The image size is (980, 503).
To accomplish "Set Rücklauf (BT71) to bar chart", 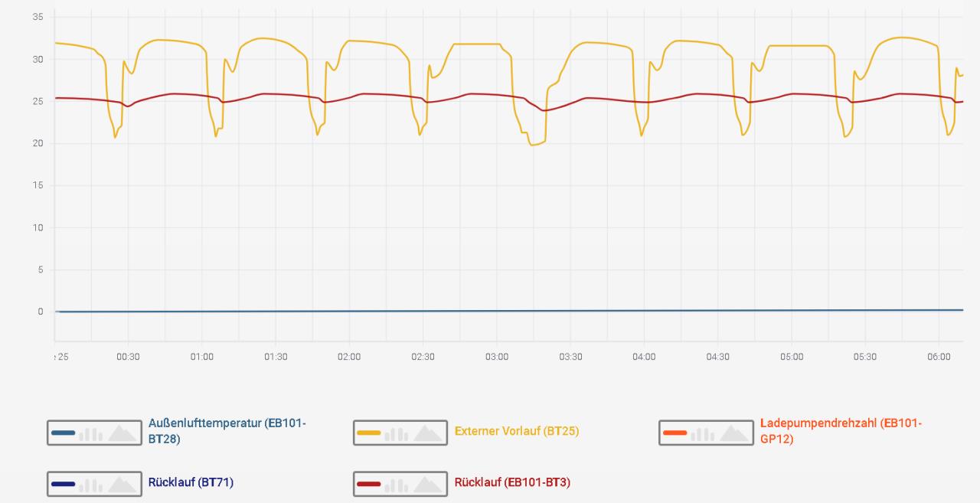I will 90,485.
